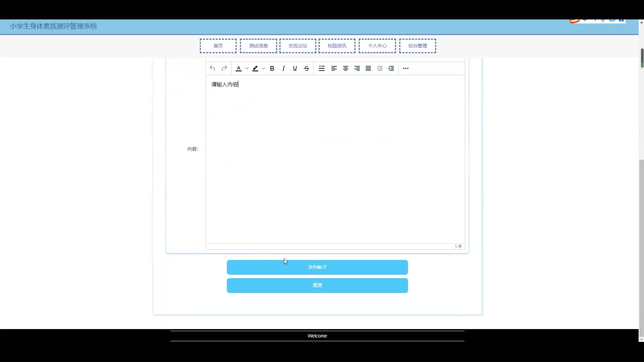Align text to the left
This screenshot has width=644, height=362.
click(x=334, y=68)
